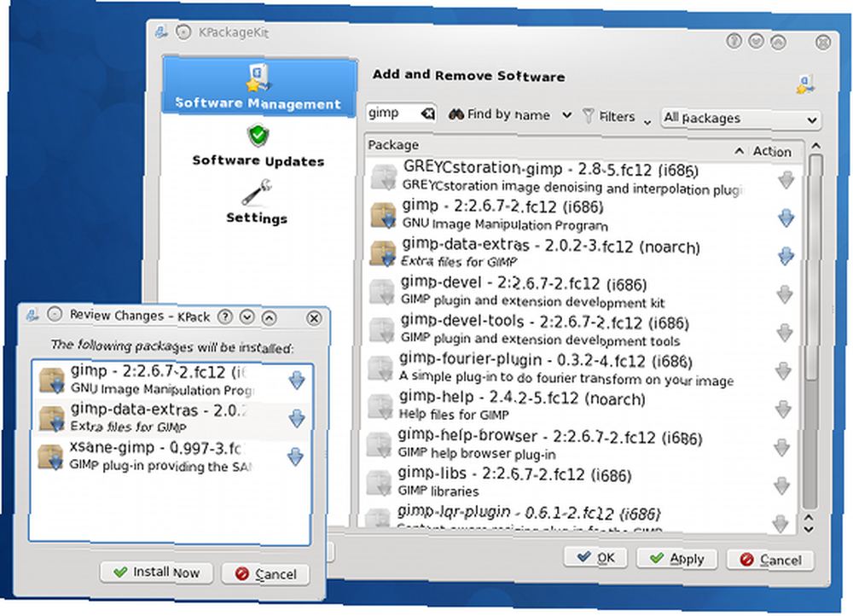Toggle install arrow for gimp-fourier-plugin
Image resolution: width=853 pixels, height=616 pixels.
coord(783,371)
